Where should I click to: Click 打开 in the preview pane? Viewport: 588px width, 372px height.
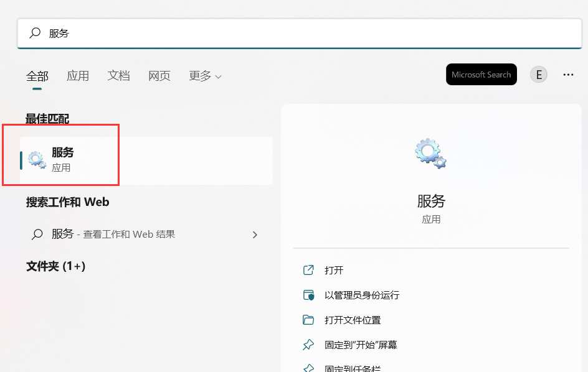334,270
